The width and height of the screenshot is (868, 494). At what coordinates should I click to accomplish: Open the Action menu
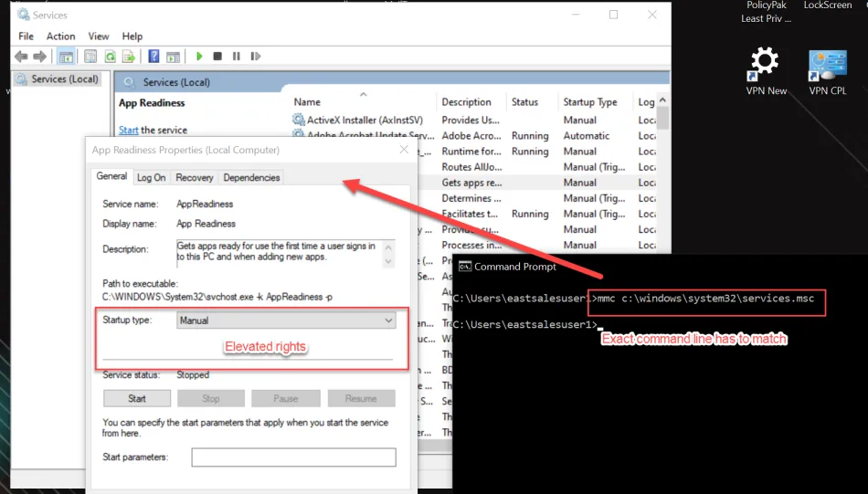click(x=61, y=37)
